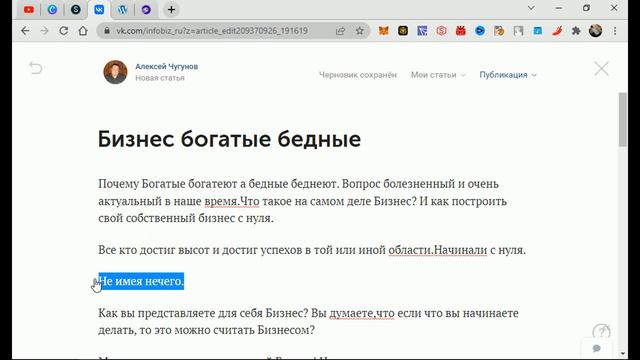Click the Новая статья subtitle

160,78
